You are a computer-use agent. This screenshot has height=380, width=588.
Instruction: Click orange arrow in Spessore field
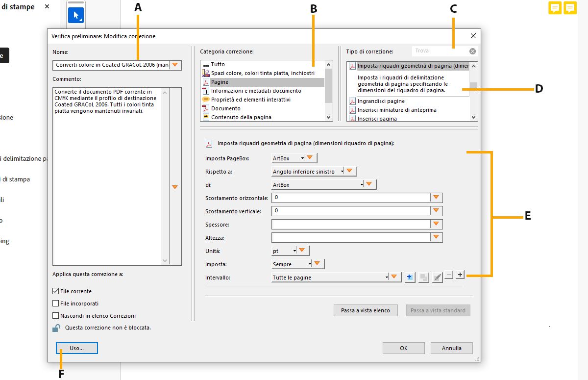[x=436, y=224]
